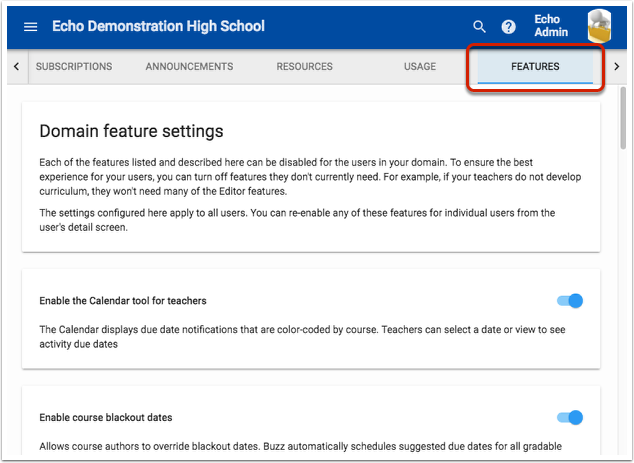
Task: Switch to the Subscriptions tab
Action: point(74,67)
